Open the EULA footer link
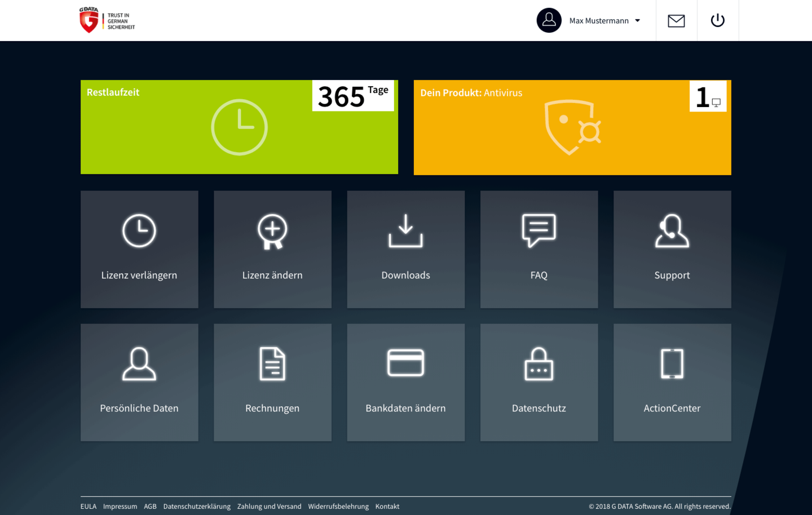The width and height of the screenshot is (812, 515). [89, 507]
